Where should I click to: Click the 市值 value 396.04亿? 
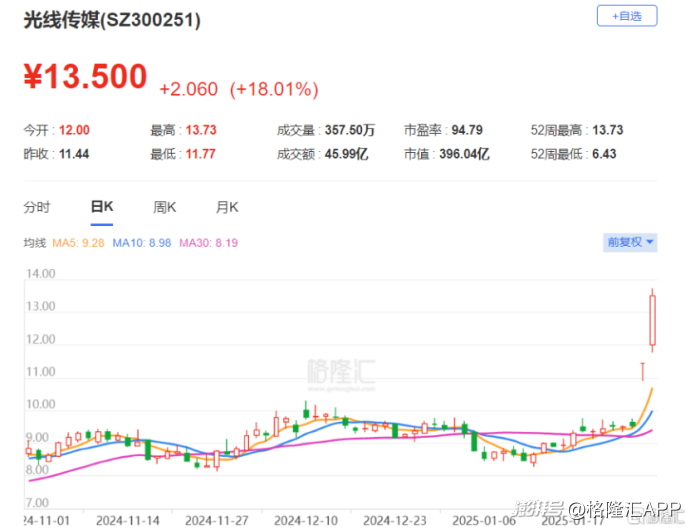coord(467,154)
